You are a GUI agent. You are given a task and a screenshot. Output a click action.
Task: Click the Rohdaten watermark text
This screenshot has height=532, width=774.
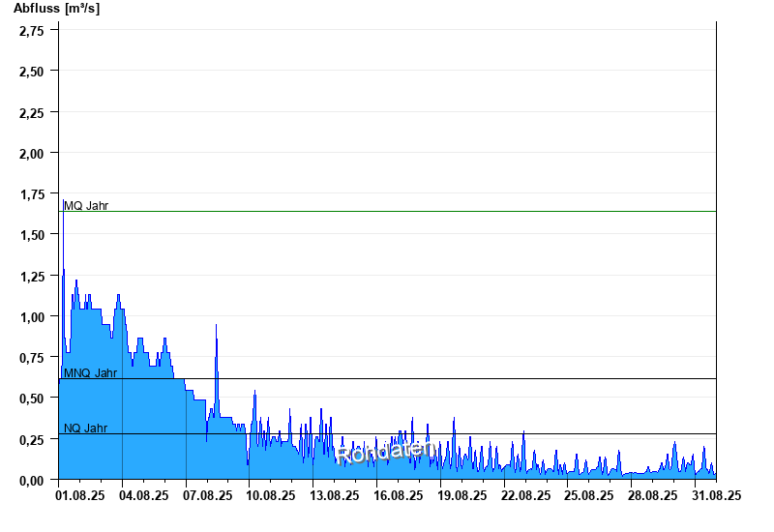384,449
